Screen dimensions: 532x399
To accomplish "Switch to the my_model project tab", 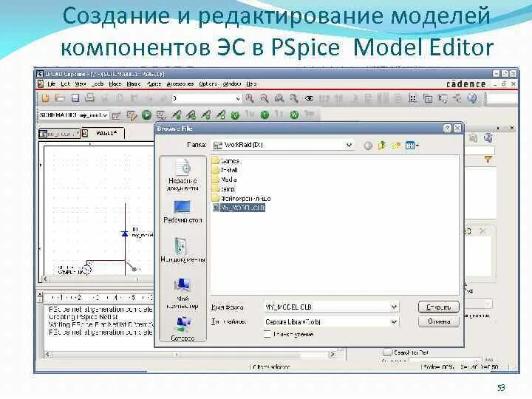I will click(60, 134).
